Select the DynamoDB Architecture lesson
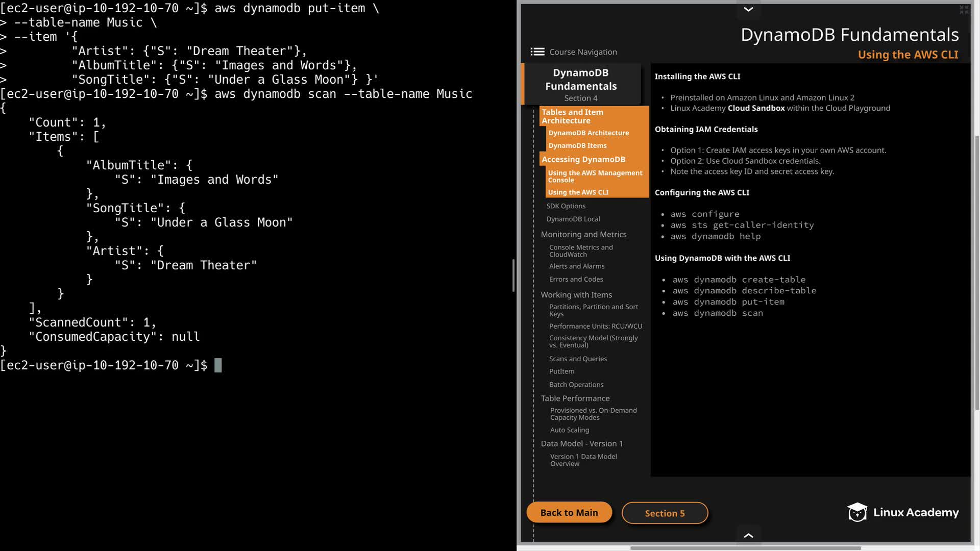The height and width of the screenshot is (551, 980). point(588,133)
